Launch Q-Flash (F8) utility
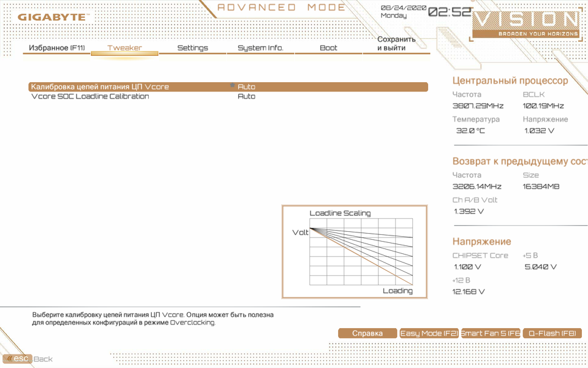Viewport: 588px width, 368px height. pos(552,334)
